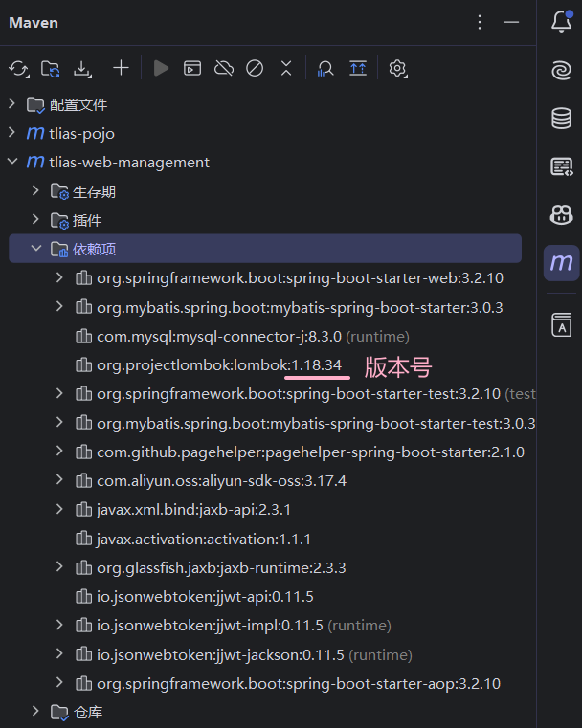Minimize the Maven tool window
Screen dimensions: 582x728
tap(512, 22)
